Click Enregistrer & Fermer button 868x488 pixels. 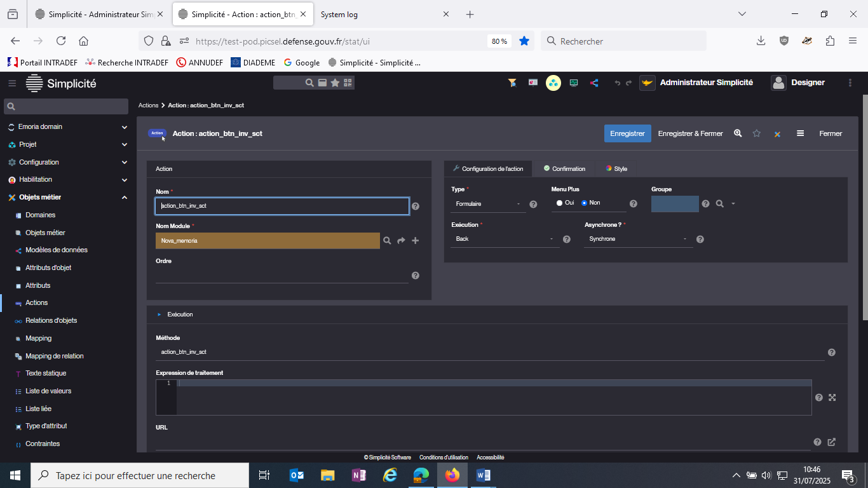690,133
